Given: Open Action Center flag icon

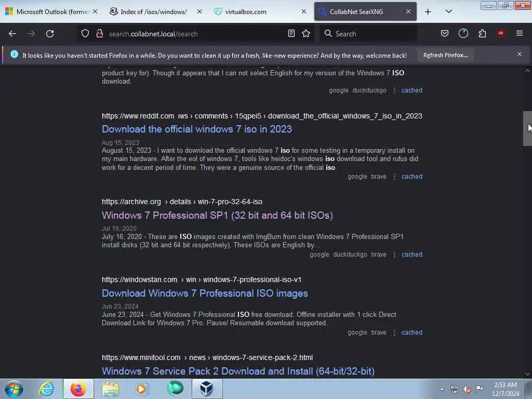Looking at the screenshot, I should pos(480,389).
